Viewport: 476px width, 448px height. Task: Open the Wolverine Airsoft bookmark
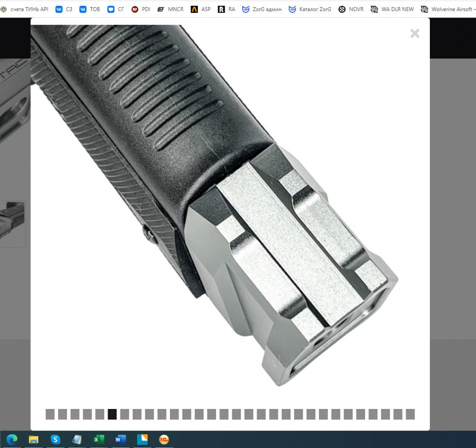coord(446,9)
